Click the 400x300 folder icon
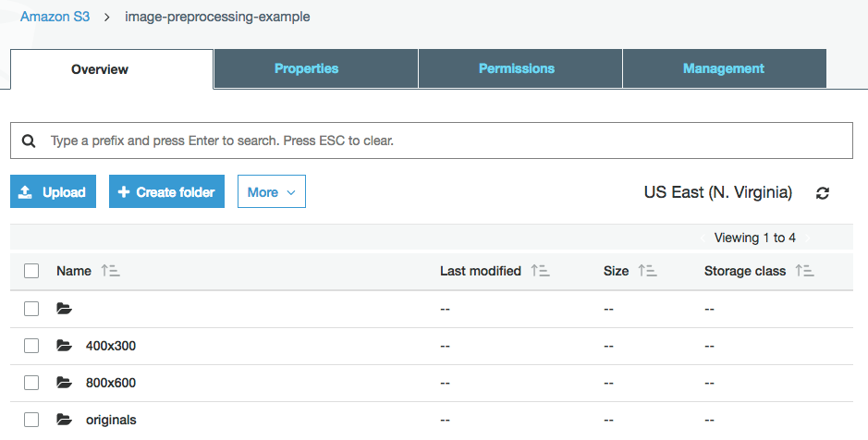 coord(64,346)
